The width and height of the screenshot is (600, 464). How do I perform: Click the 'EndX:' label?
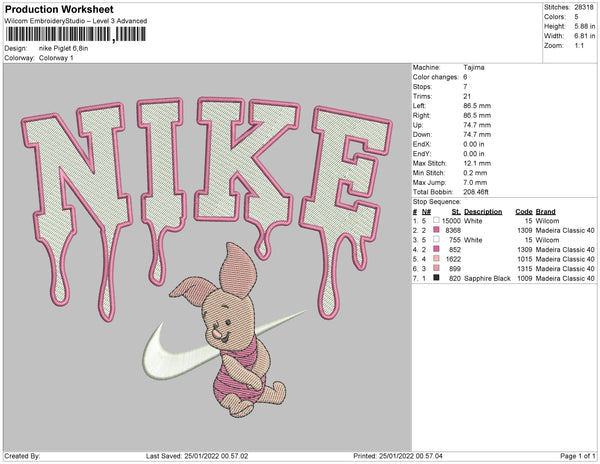point(422,144)
